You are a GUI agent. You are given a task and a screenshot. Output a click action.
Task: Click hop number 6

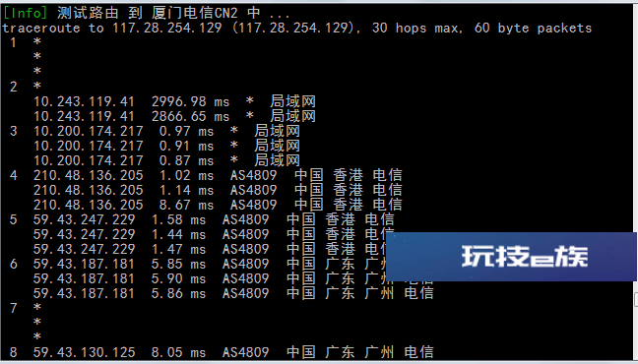pyautogui.click(x=14, y=264)
